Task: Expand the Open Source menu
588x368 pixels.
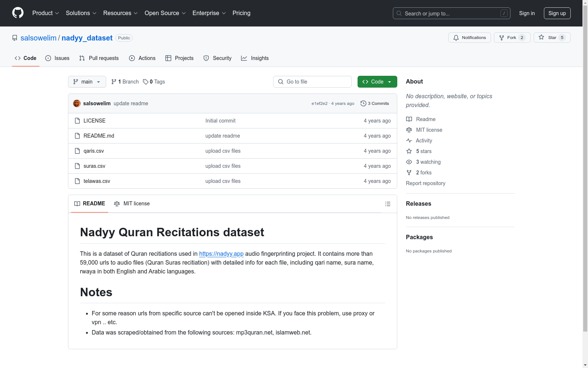Action: click(165, 13)
